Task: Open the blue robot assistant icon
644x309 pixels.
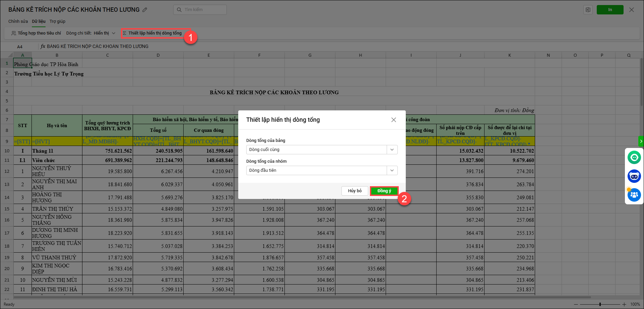Action: tap(634, 176)
